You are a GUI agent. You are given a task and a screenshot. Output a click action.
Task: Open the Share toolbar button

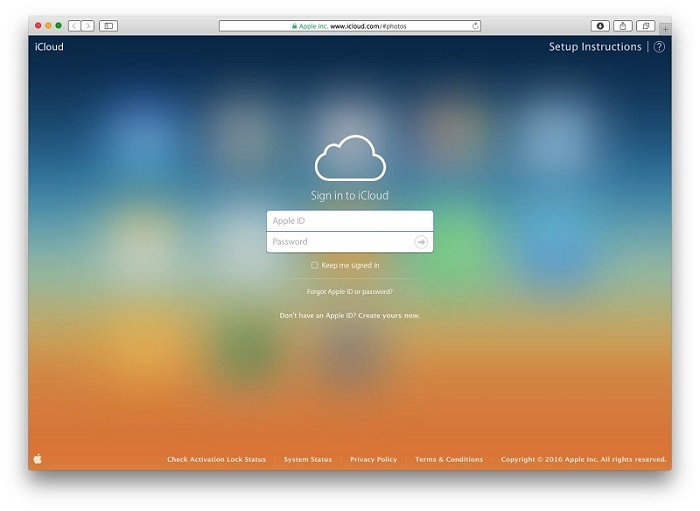tap(623, 26)
